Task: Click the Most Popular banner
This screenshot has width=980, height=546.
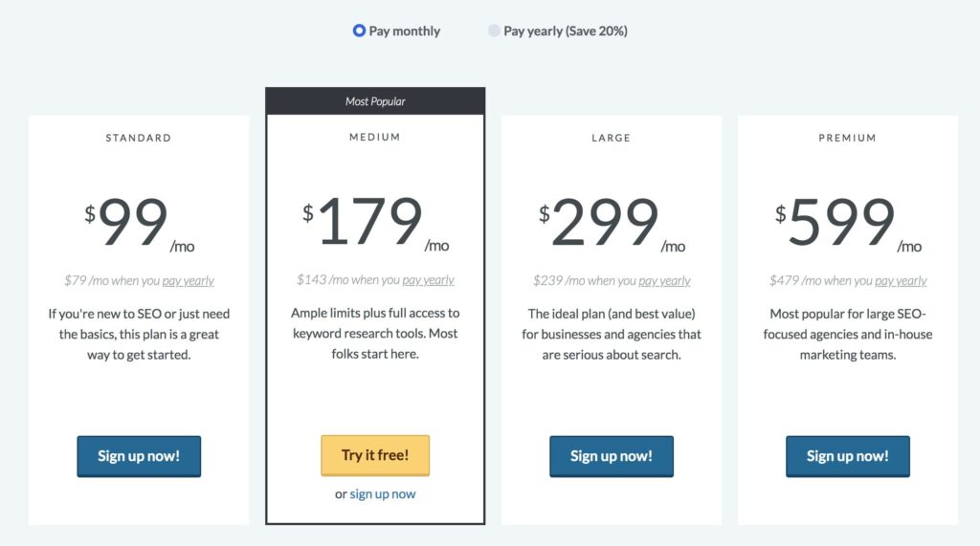Action: click(x=375, y=101)
